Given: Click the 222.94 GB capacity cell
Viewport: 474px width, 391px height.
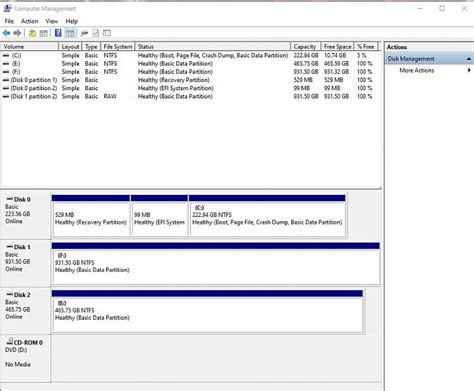Looking at the screenshot, I should [306, 55].
